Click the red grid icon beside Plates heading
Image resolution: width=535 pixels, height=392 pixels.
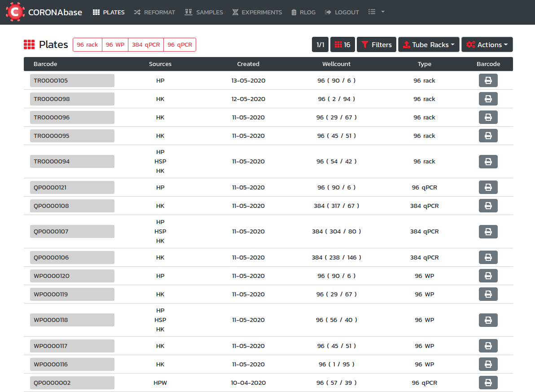click(29, 45)
